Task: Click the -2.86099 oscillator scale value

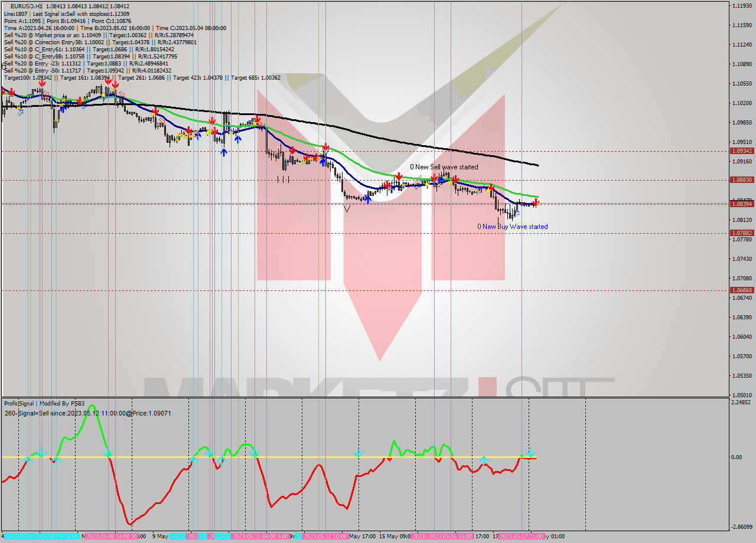Action: pyautogui.click(x=741, y=526)
